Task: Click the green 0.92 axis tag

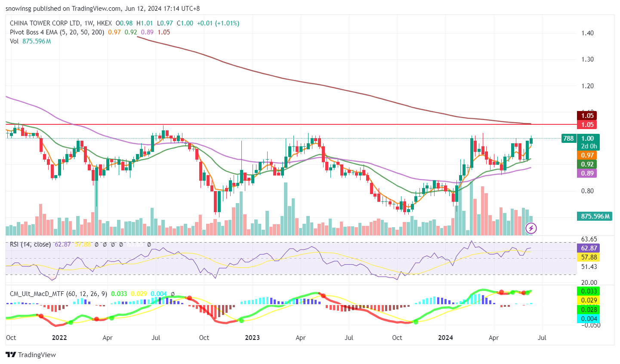Action: click(x=587, y=164)
